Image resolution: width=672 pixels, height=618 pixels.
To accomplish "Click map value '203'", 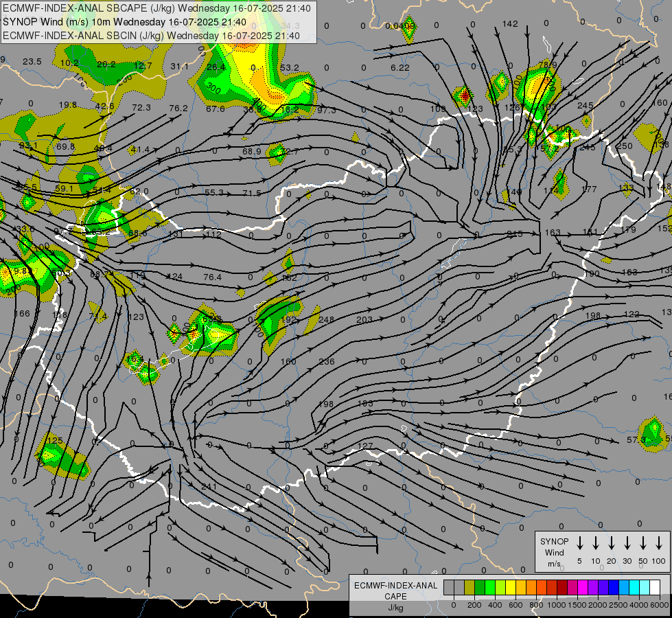I will (x=364, y=319).
